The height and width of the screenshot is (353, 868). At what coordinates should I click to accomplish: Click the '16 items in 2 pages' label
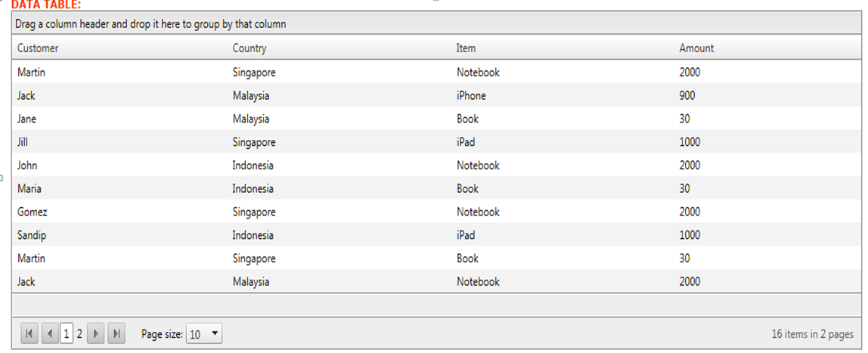[x=812, y=334]
